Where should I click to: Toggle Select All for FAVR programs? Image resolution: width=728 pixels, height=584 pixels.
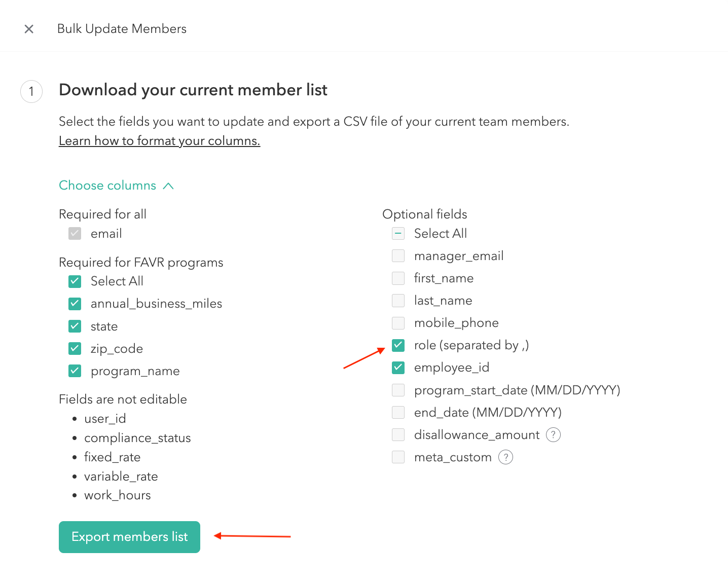[x=75, y=281]
